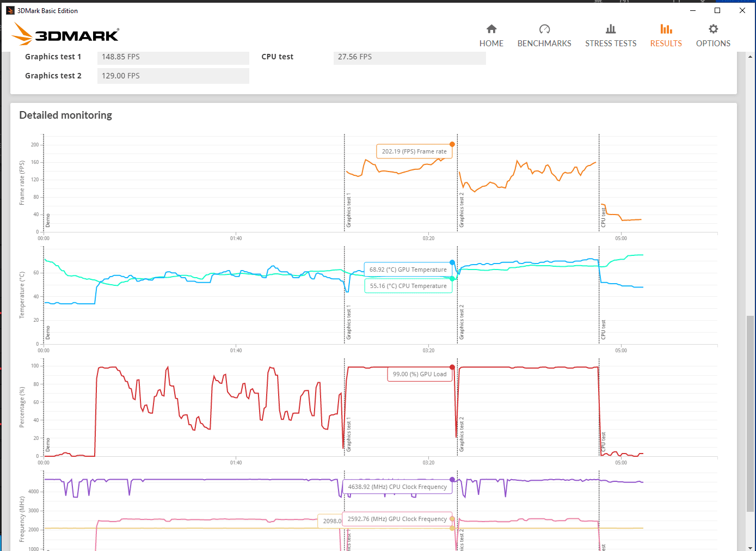The height and width of the screenshot is (551, 756).
Task: Click the CPU test label
Action: [277, 57]
